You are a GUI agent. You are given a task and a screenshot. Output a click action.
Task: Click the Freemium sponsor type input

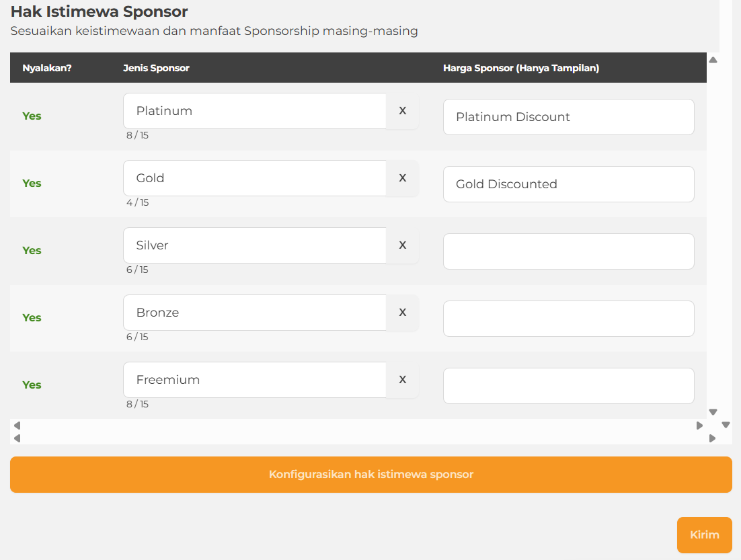254,380
